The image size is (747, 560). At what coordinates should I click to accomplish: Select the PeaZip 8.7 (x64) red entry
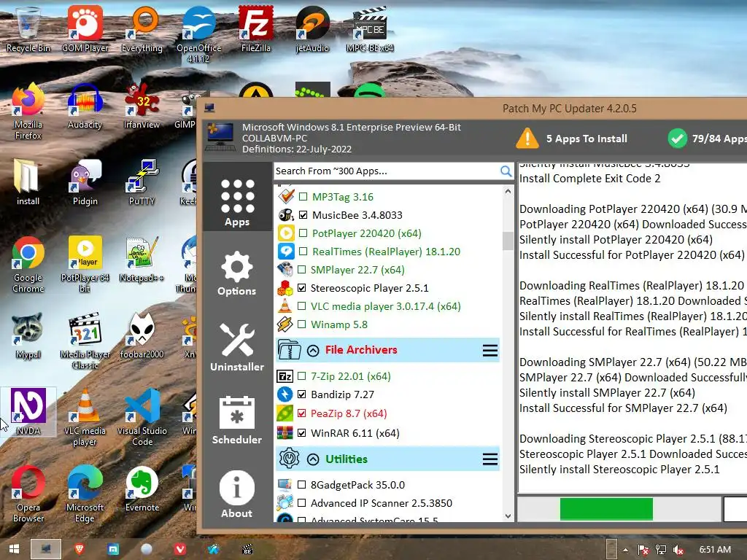tap(349, 413)
